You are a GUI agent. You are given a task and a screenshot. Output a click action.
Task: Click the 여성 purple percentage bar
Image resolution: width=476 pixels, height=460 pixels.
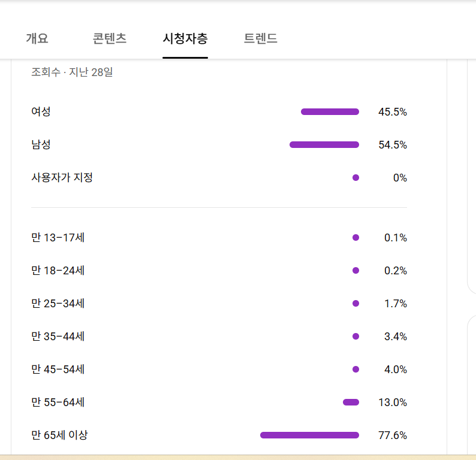(330, 111)
